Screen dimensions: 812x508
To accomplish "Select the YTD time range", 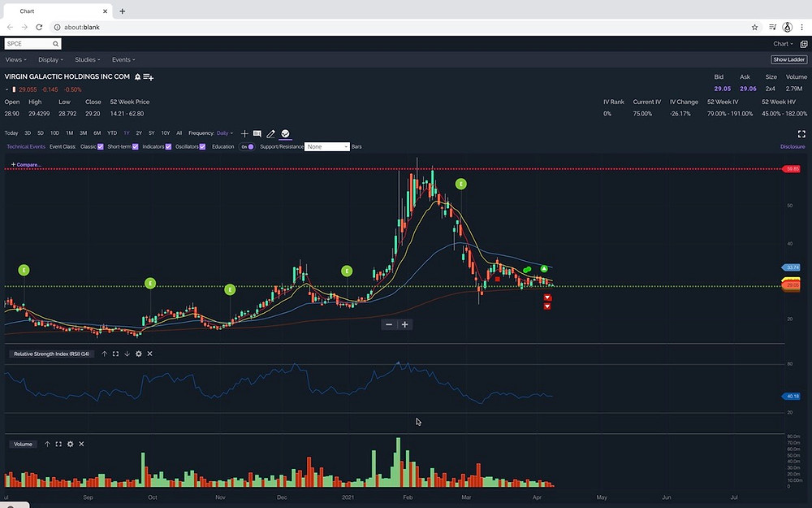I will (x=112, y=133).
